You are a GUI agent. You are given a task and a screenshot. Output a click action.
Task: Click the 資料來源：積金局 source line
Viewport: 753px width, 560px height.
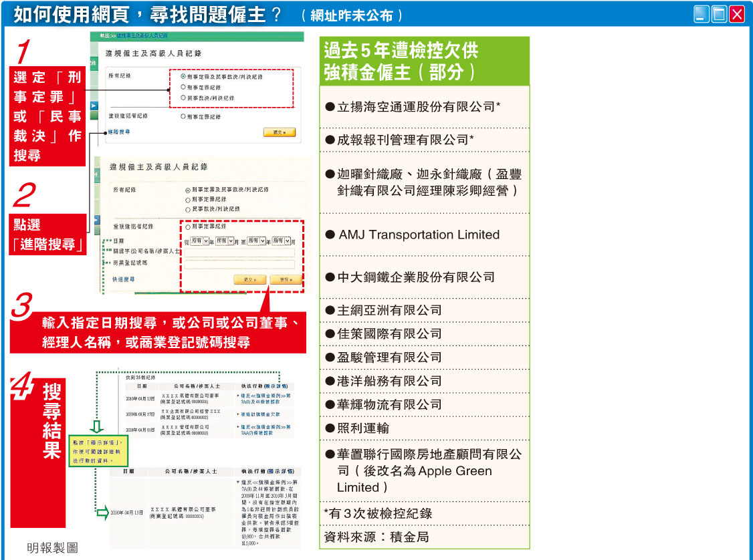click(376, 537)
